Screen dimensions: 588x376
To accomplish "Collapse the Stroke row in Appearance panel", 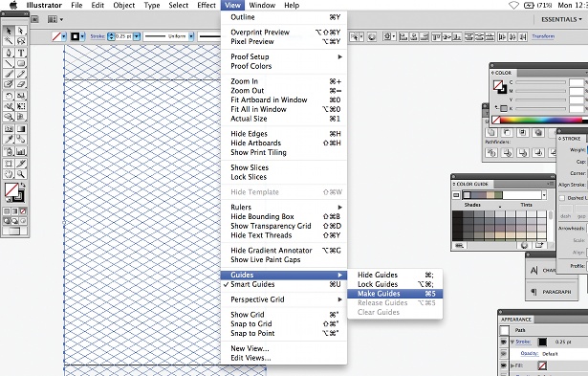I will [512, 342].
